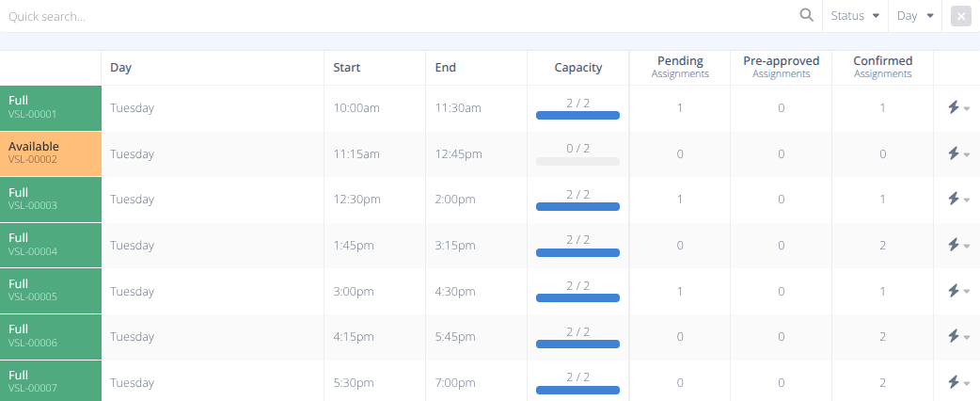This screenshot has width=980, height=401.
Task: Click the 11:30am end time
Action: click(458, 107)
